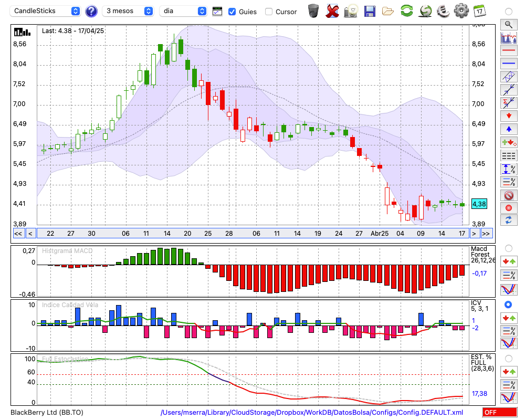The height and width of the screenshot is (420, 525).
Task: Click the red prohibition sign icon
Action: pyautogui.click(x=509, y=195)
